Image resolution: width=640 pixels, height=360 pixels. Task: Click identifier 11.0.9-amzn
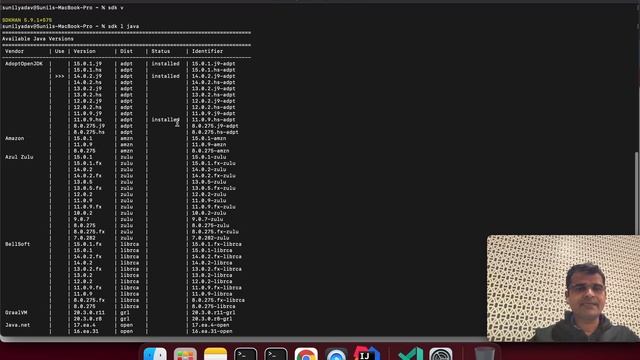(x=209, y=144)
